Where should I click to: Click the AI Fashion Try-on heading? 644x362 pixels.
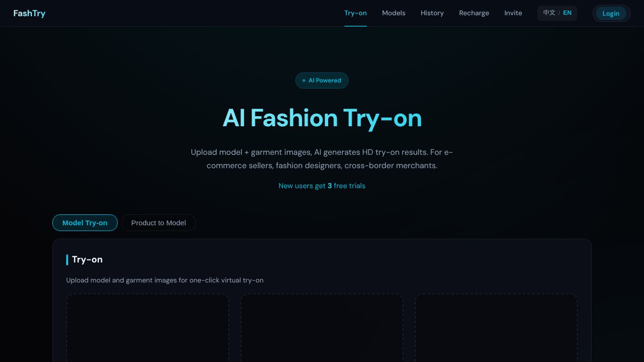click(x=322, y=118)
